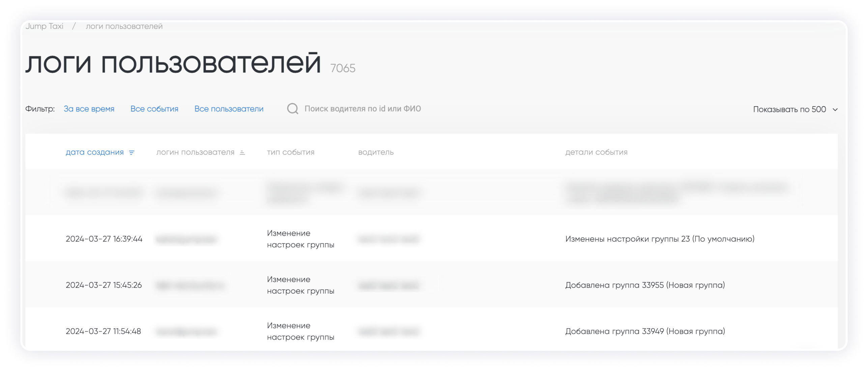Click sort icon next to 'дата создания'
The image size is (868, 371).
click(132, 153)
